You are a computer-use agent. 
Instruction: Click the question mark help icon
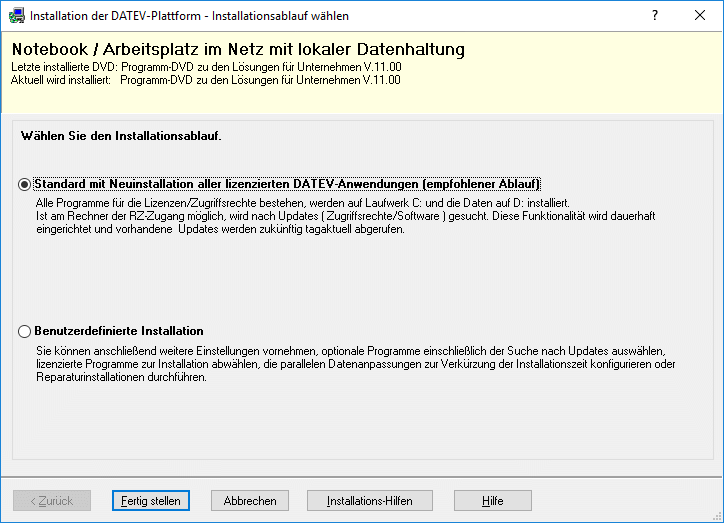pyautogui.click(x=655, y=15)
